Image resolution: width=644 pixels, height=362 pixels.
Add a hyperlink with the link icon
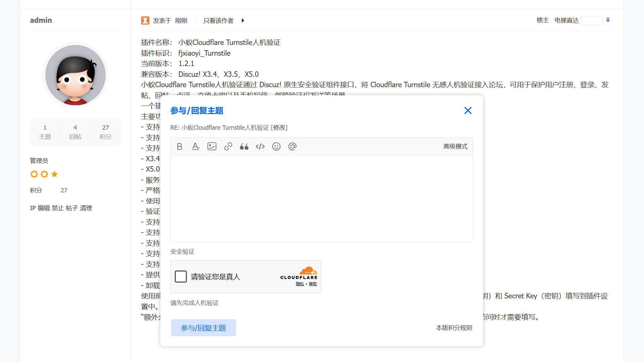point(228,146)
